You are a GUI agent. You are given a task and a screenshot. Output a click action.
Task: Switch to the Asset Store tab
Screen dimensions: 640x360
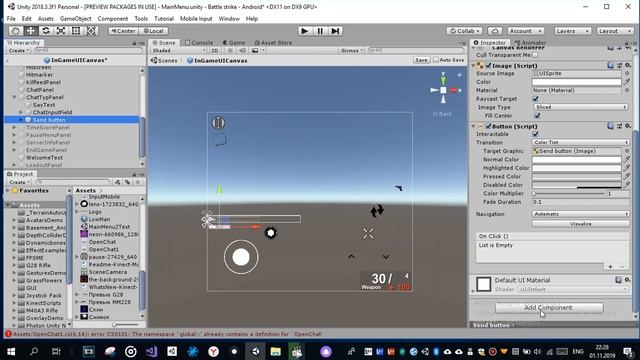[x=273, y=43]
